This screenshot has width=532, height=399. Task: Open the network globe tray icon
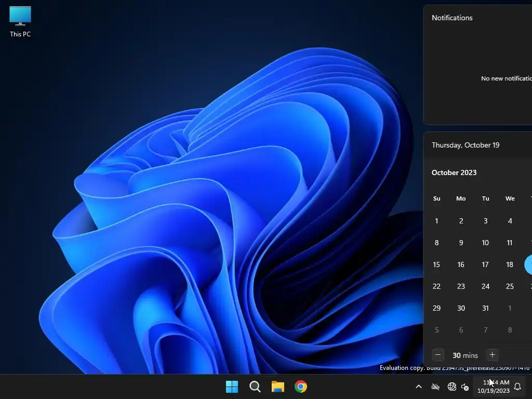click(x=451, y=387)
